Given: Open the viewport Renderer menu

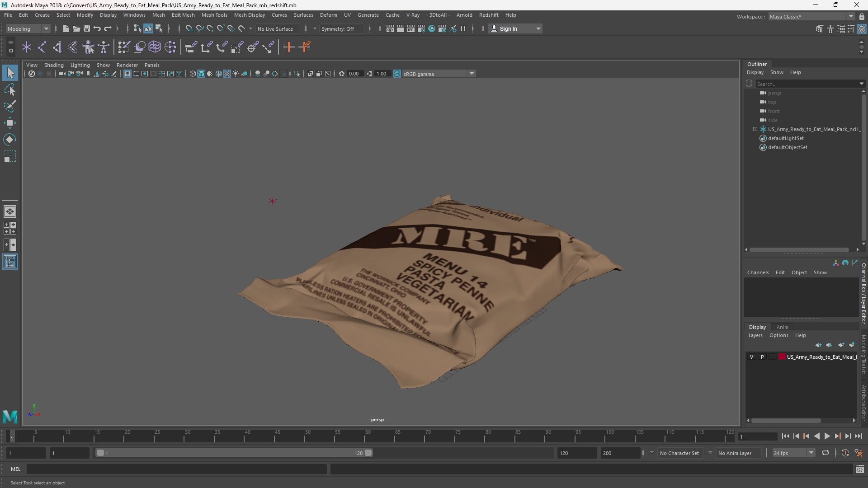Looking at the screenshot, I should [x=127, y=65].
